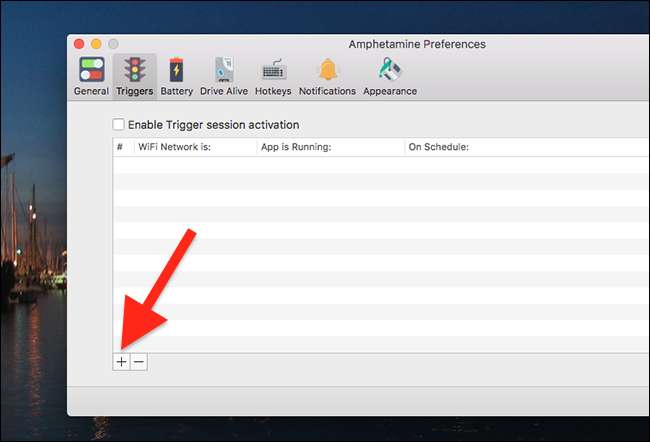This screenshot has width=650, height=442.
Task: Show the Notifications bell settings
Action: (327, 76)
